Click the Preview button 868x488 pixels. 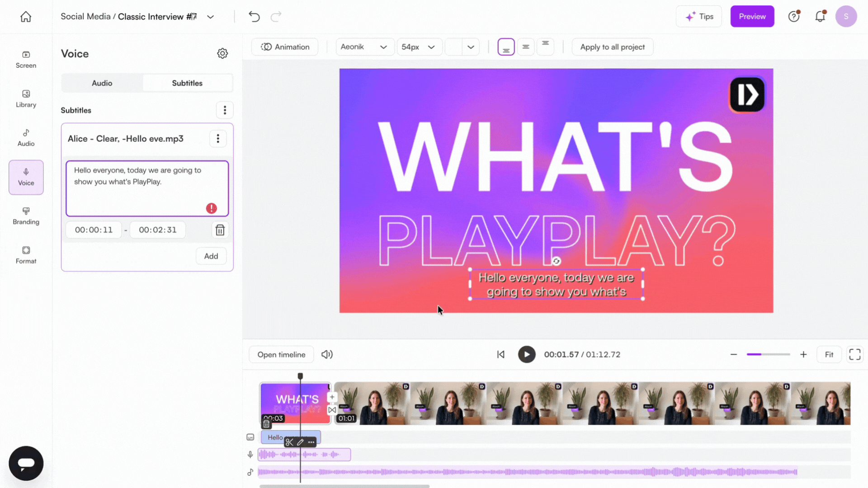tap(752, 17)
